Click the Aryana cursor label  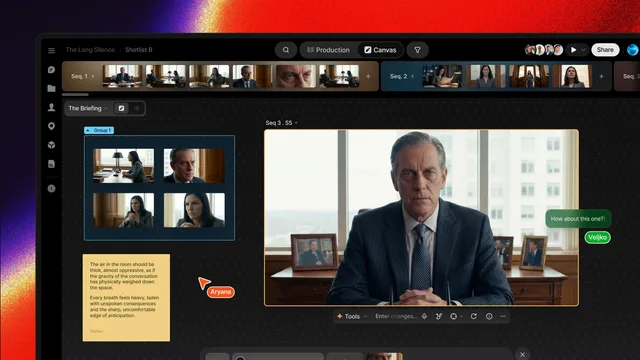[220, 292]
